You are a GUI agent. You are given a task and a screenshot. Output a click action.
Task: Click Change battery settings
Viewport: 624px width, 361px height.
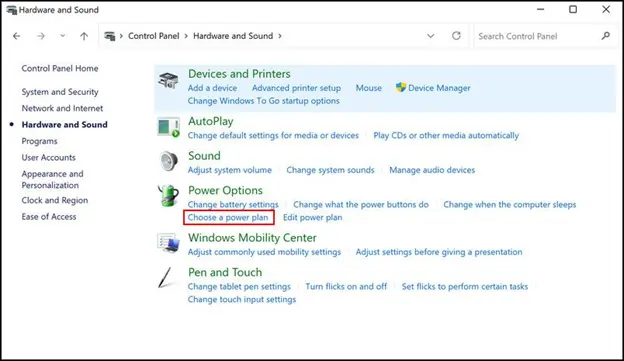pyautogui.click(x=233, y=205)
